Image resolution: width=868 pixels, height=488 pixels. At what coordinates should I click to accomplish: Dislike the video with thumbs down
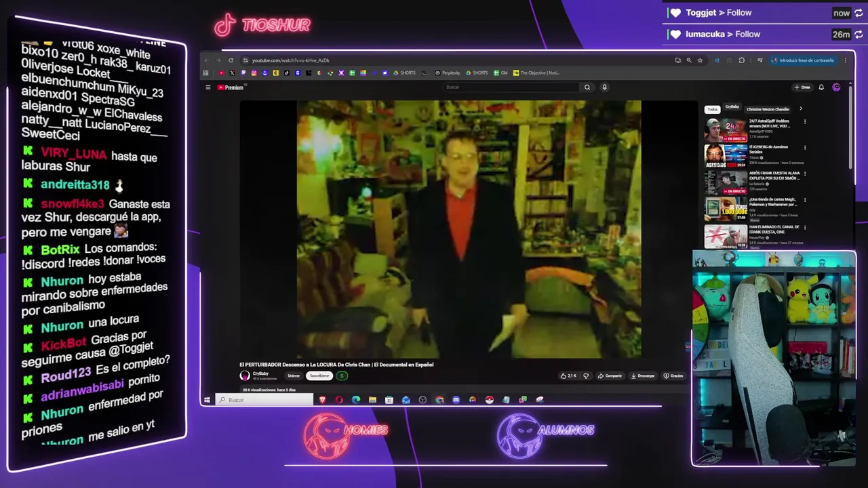(x=587, y=375)
